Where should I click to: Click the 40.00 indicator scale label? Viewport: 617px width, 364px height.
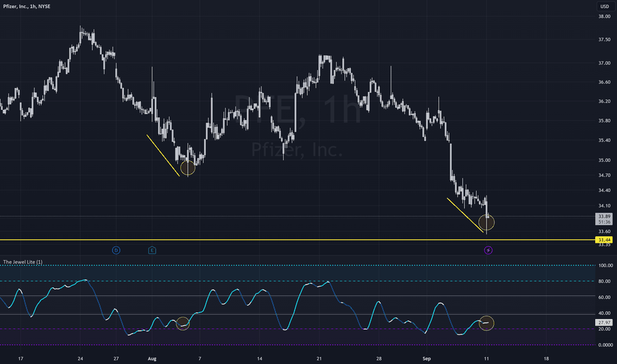604,313
